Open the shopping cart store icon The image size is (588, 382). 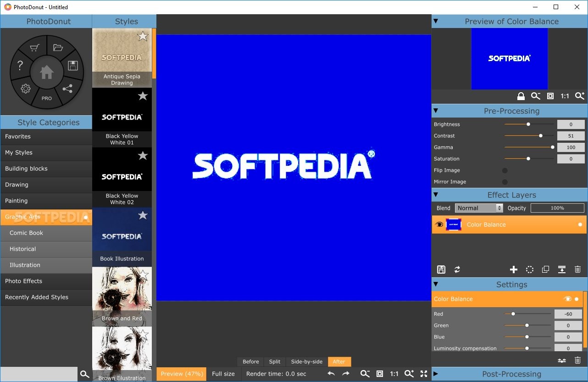point(35,48)
